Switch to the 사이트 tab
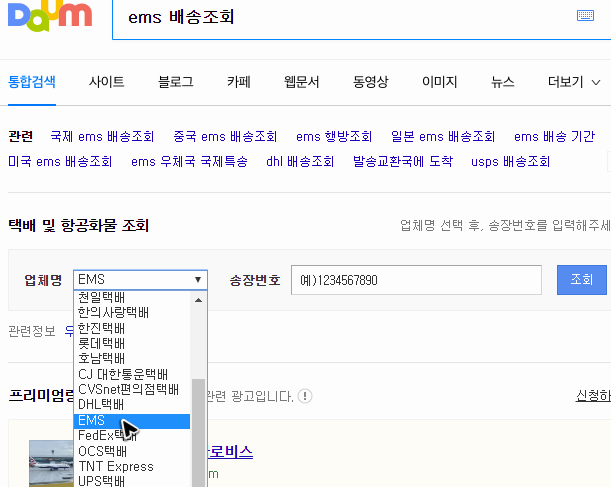The height and width of the screenshot is (487, 611). (106, 82)
